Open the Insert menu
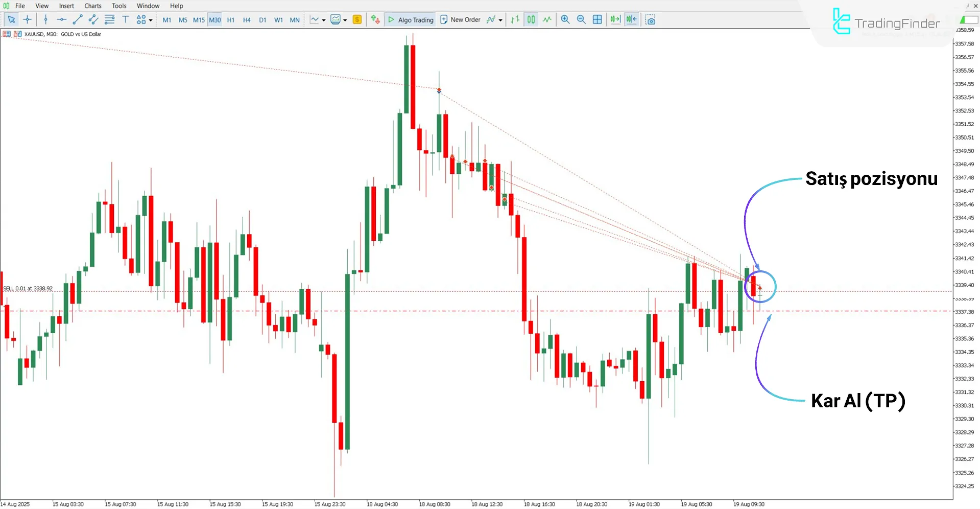The width and height of the screenshot is (980, 509). 66,6
